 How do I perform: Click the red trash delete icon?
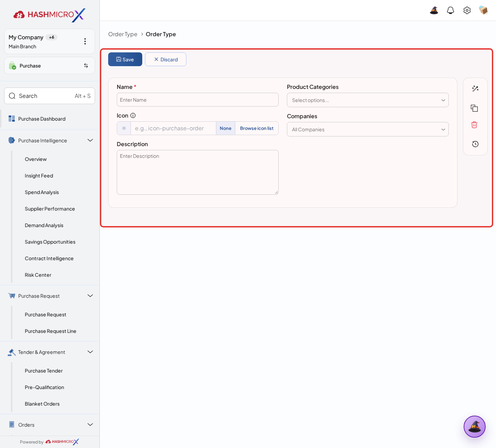tap(474, 125)
